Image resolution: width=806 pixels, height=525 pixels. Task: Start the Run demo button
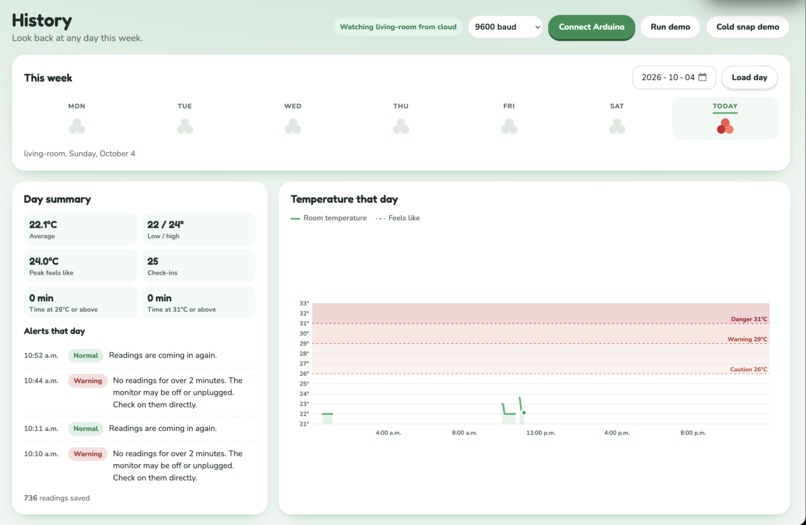click(670, 27)
